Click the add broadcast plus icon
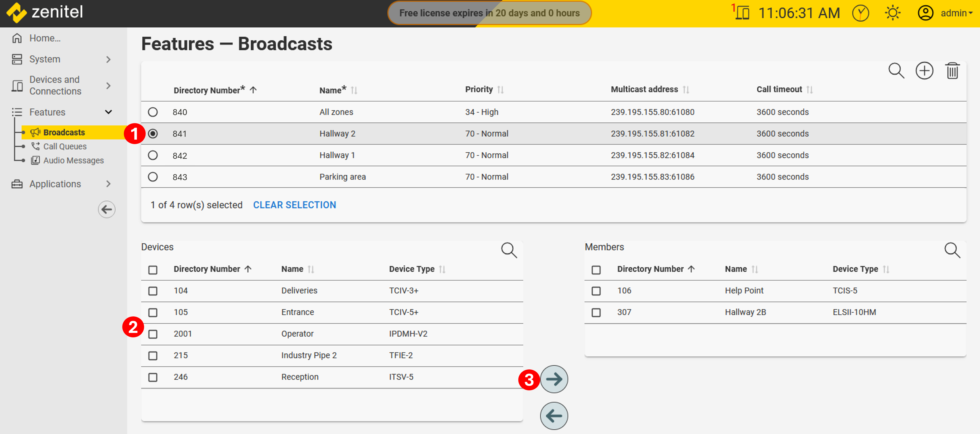Screen dimensions: 980x434 (x=924, y=71)
